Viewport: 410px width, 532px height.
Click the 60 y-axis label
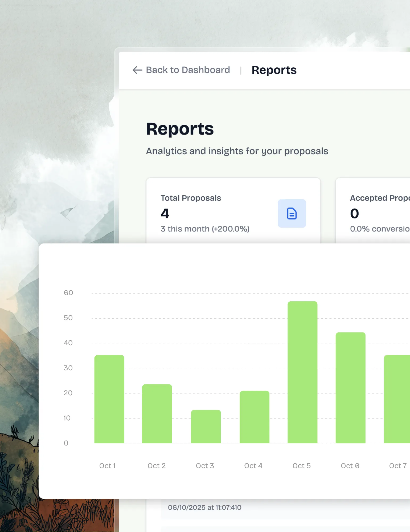coord(68,293)
